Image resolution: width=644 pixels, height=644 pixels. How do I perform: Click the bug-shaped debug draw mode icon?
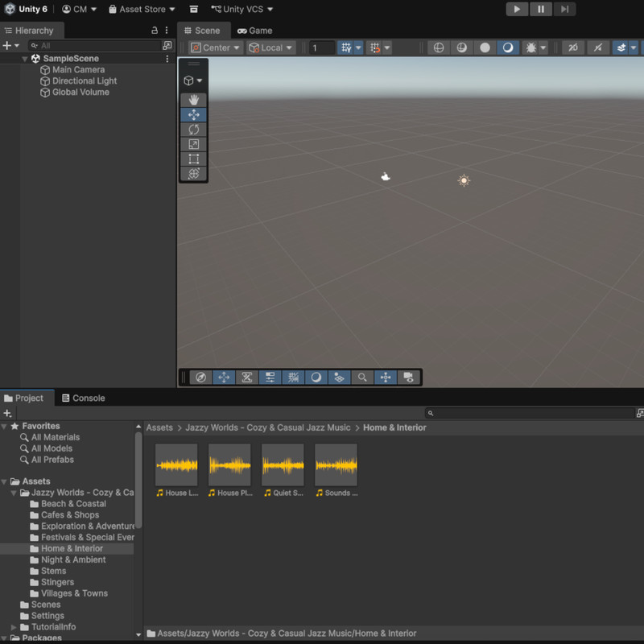530,47
